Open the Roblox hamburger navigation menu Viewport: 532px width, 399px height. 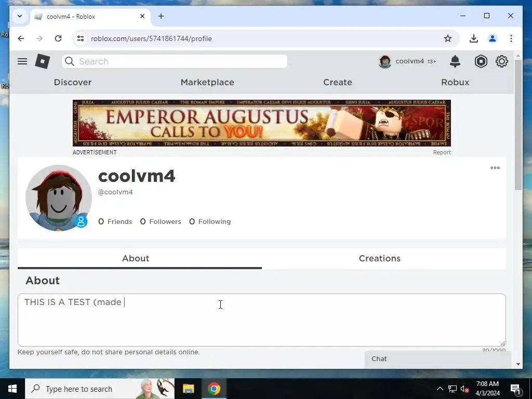click(x=22, y=61)
